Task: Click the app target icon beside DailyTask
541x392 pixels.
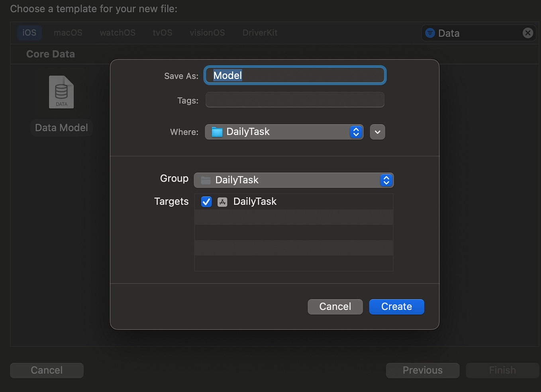Action: [222, 202]
